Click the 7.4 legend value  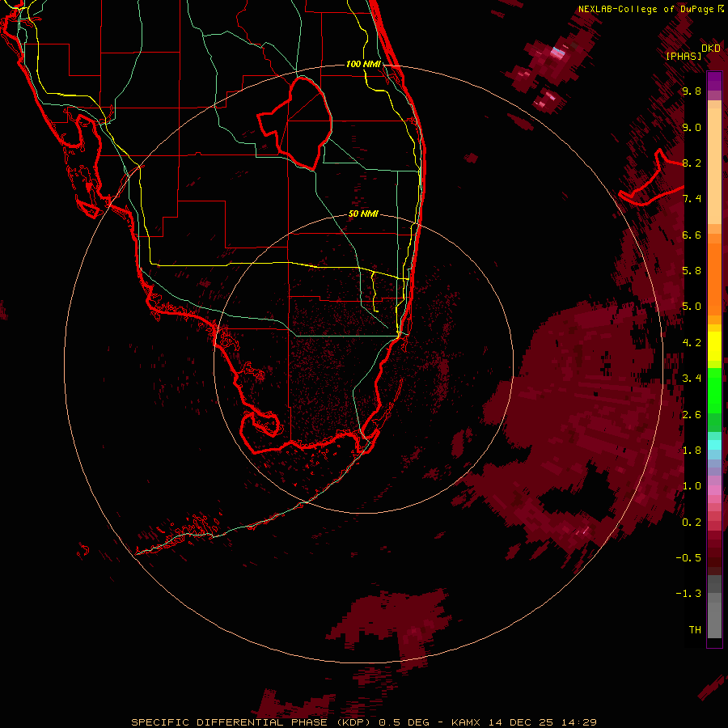(x=692, y=199)
